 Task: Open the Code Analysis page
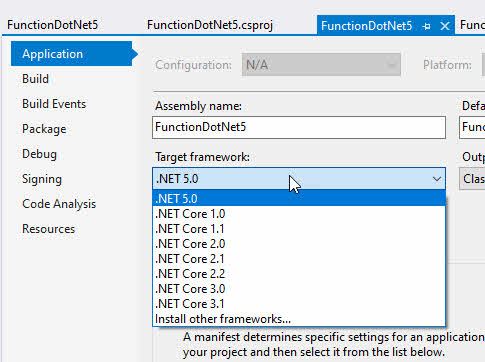coord(59,204)
